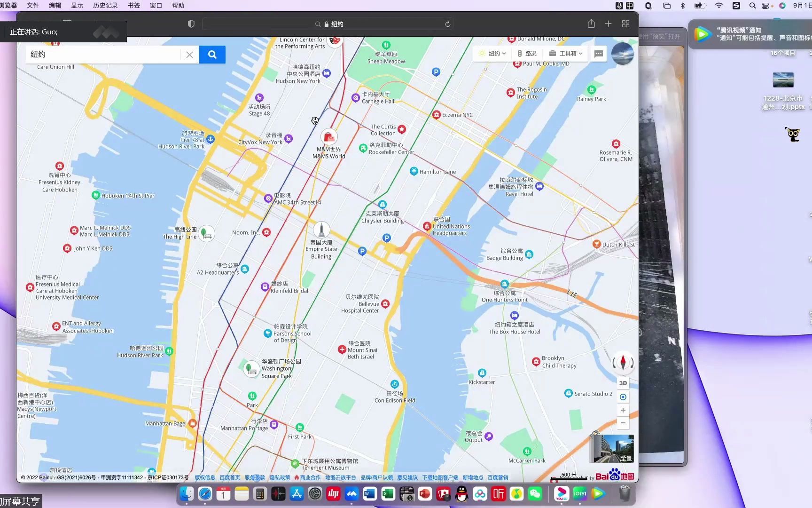
Task: Open Spotlight search in menu bar
Action: [x=752, y=5]
